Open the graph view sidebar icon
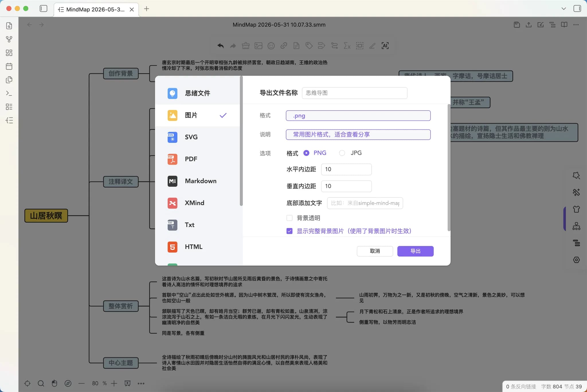This screenshot has width=587, height=392. click(x=9, y=39)
